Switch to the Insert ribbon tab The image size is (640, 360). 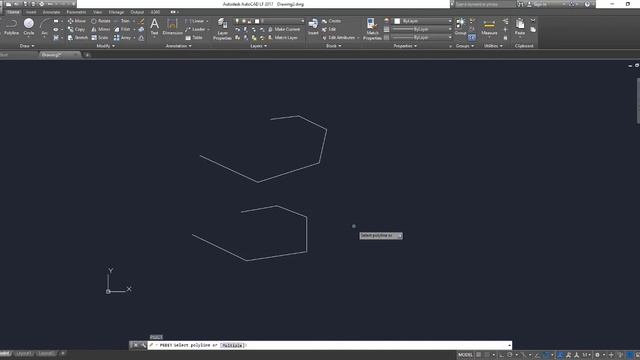(x=31, y=12)
